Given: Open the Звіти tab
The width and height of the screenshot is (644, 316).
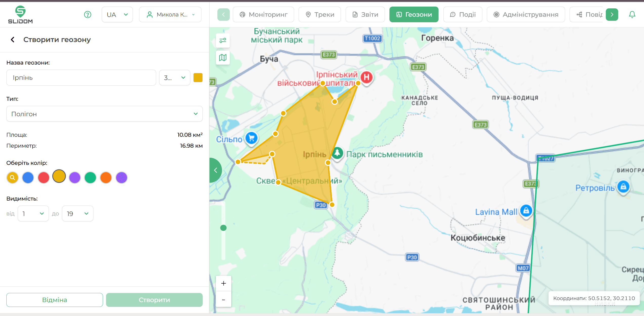Looking at the screenshot, I should 365,15.
